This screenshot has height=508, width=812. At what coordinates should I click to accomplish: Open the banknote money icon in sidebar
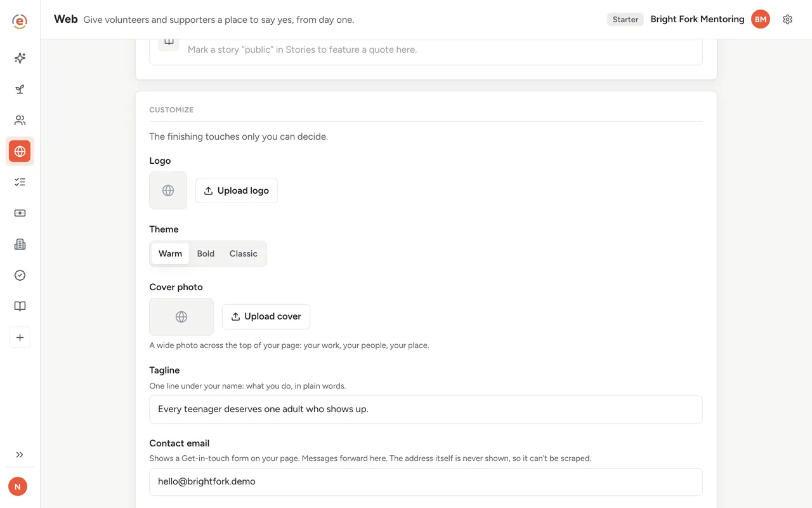[x=20, y=213]
